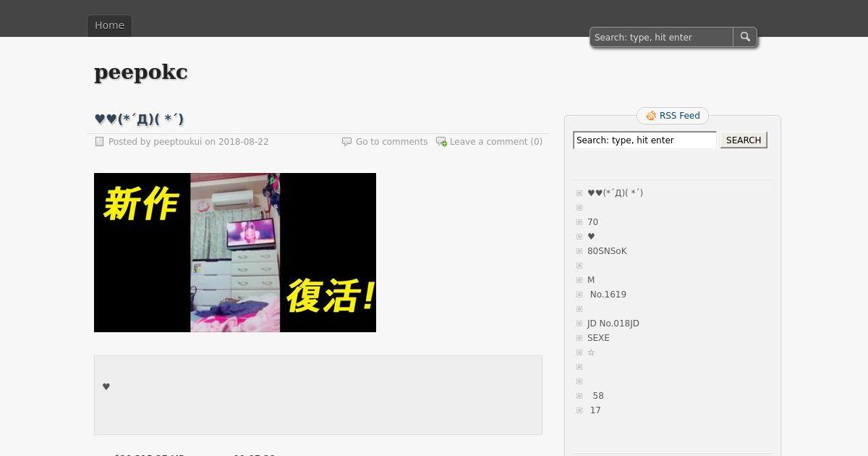
Task: Focus the header search field
Action: click(x=662, y=37)
